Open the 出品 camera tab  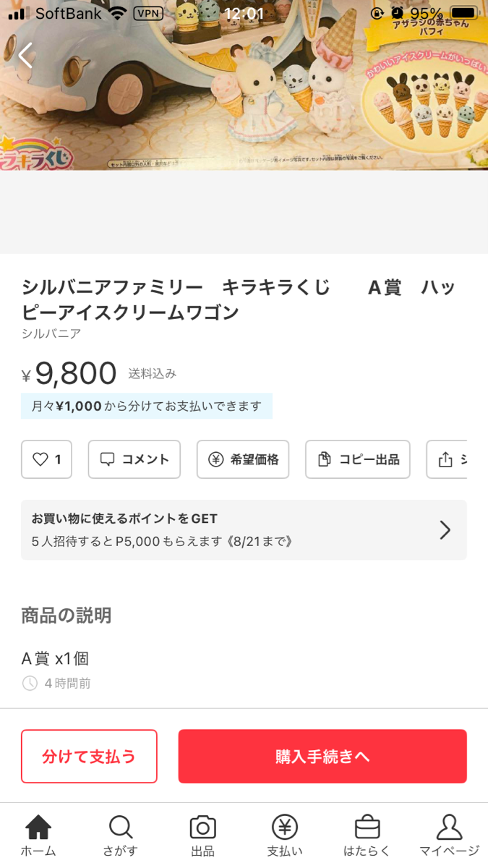click(x=202, y=835)
